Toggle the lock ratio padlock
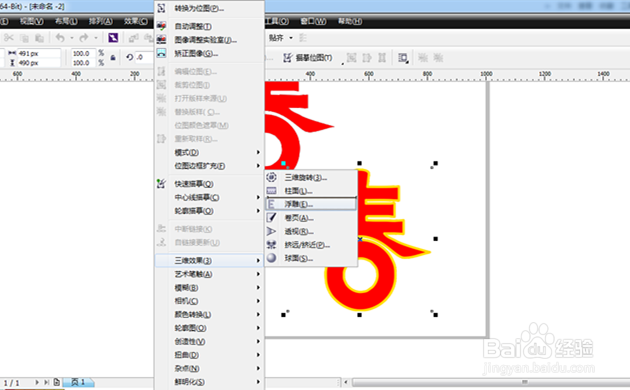The height and width of the screenshot is (390, 630). click(113, 58)
